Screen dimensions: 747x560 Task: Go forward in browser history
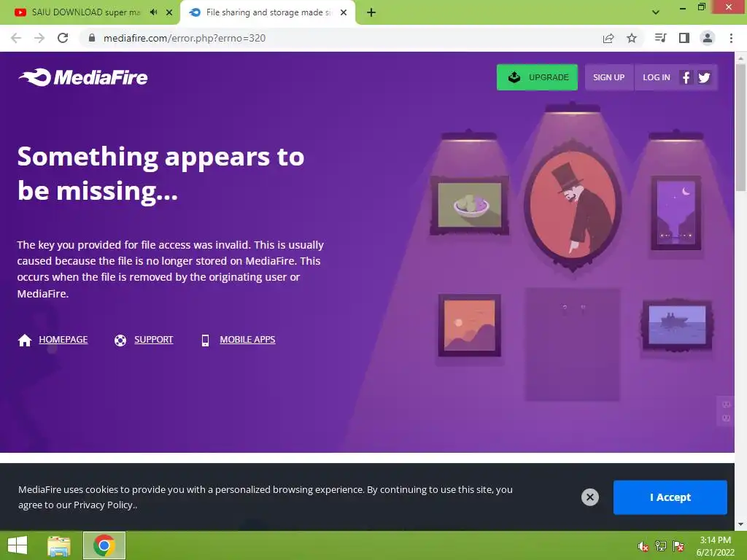coord(39,38)
